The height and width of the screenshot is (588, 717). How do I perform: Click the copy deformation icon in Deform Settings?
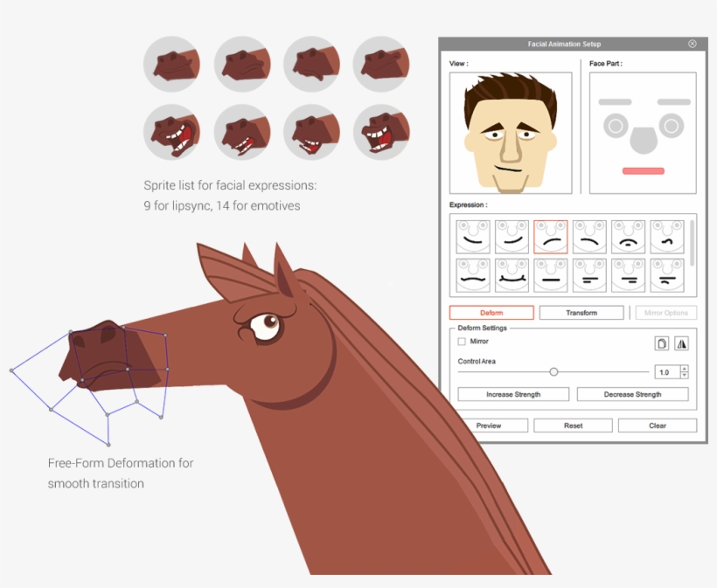[x=664, y=342]
